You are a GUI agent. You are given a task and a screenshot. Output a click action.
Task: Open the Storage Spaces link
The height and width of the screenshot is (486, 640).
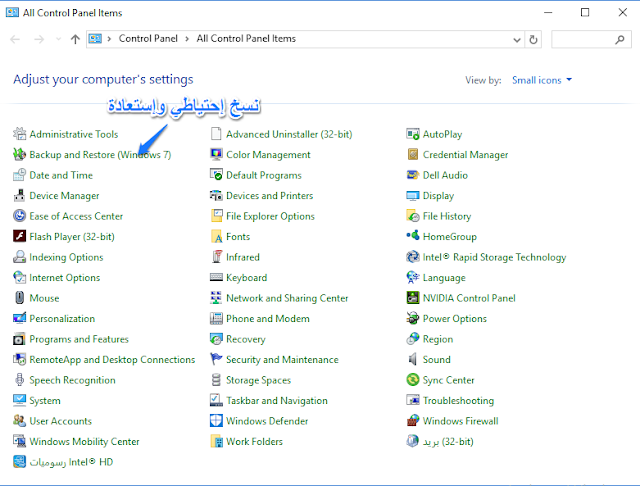click(x=258, y=380)
